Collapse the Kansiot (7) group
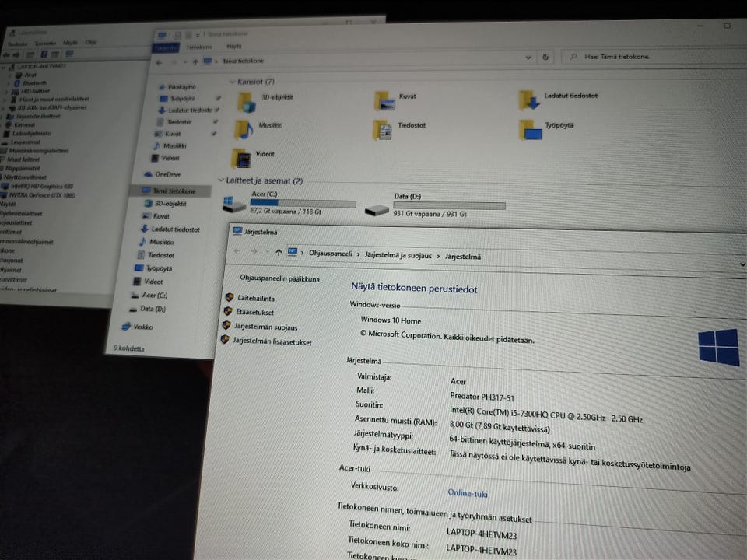747x560 pixels. coord(233,82)
